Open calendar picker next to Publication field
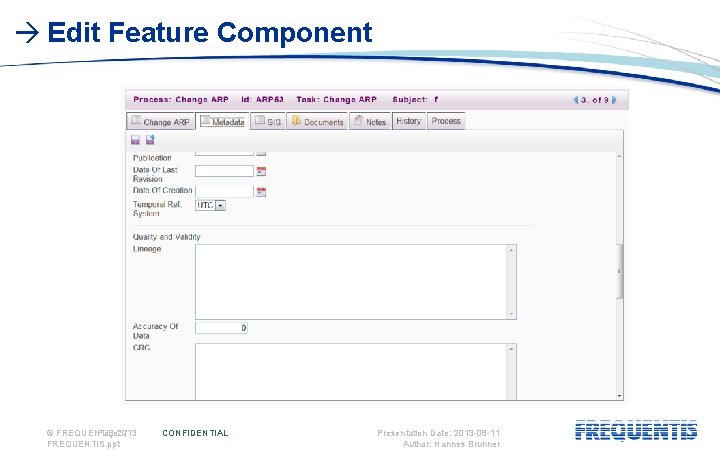720x450 pixels. (261, 154)
